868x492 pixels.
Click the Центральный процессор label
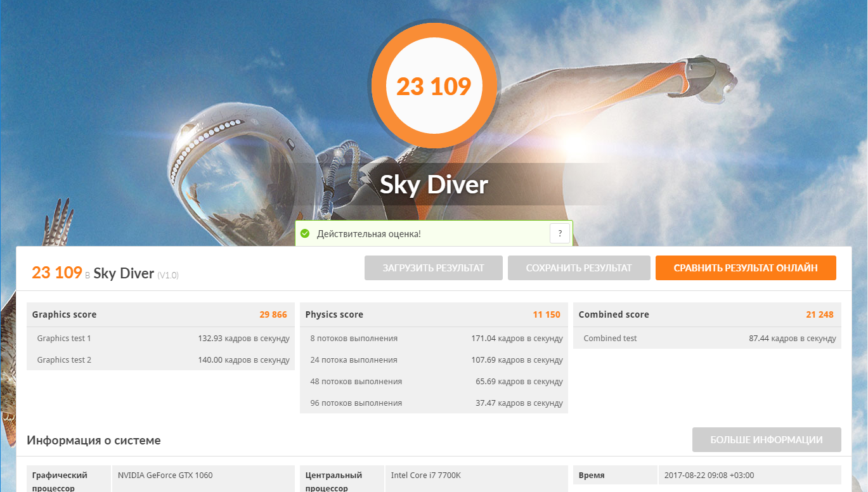tap(334, 481)
